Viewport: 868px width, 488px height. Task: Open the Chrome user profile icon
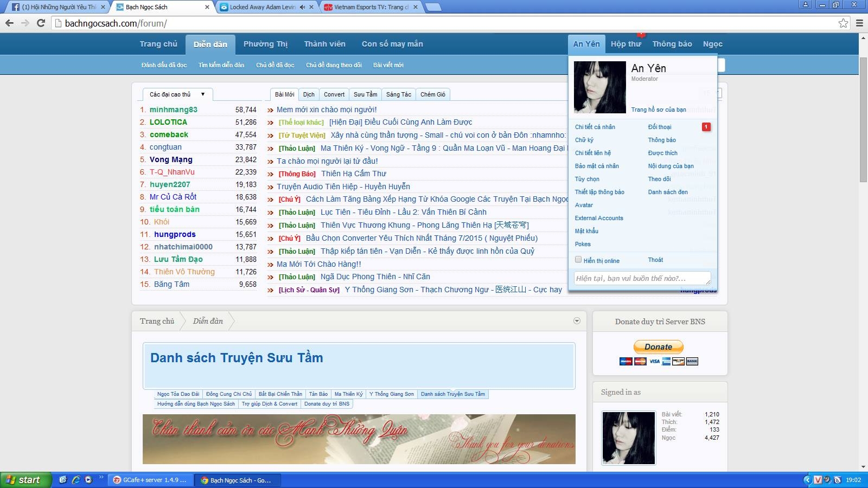click(x=806, y=5)
